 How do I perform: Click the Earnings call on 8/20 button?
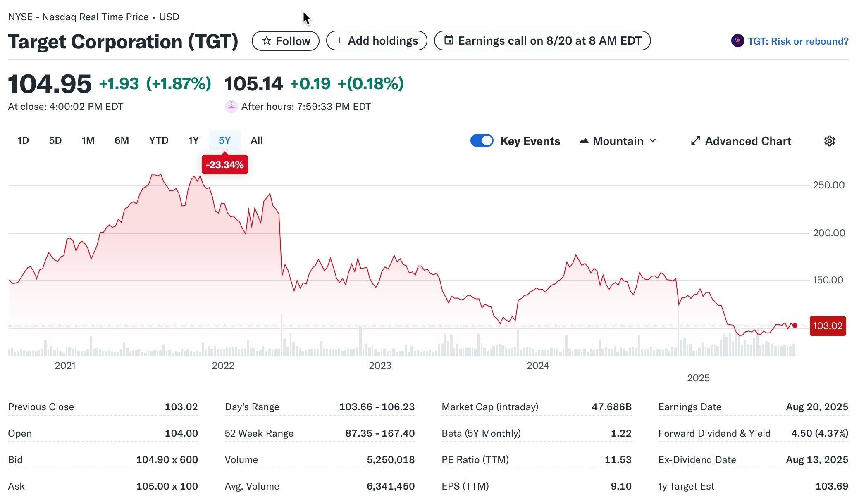coord(549,41)
